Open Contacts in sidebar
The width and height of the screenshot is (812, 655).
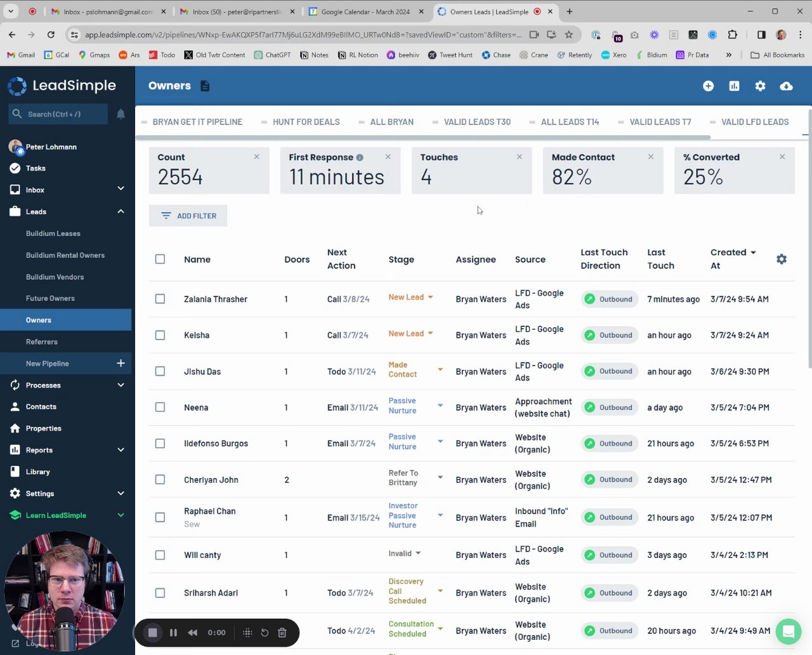[x=41, y=407]
